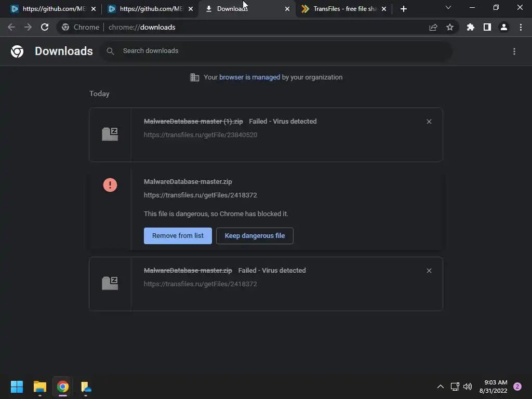This screenshot has height=399, width=532.
Task: Close the Downloads tab
Action: (287, 9)
